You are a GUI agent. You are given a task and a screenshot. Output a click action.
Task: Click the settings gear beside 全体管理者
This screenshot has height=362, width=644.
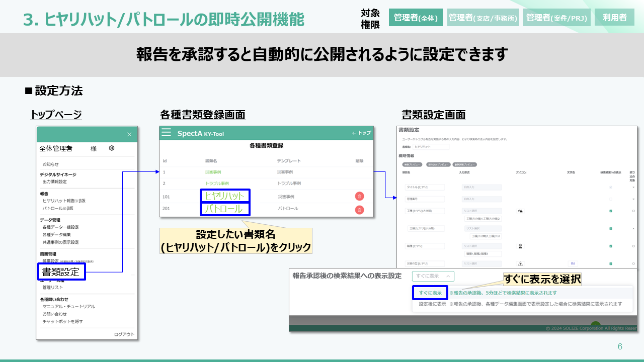click(x=112, y=148)
